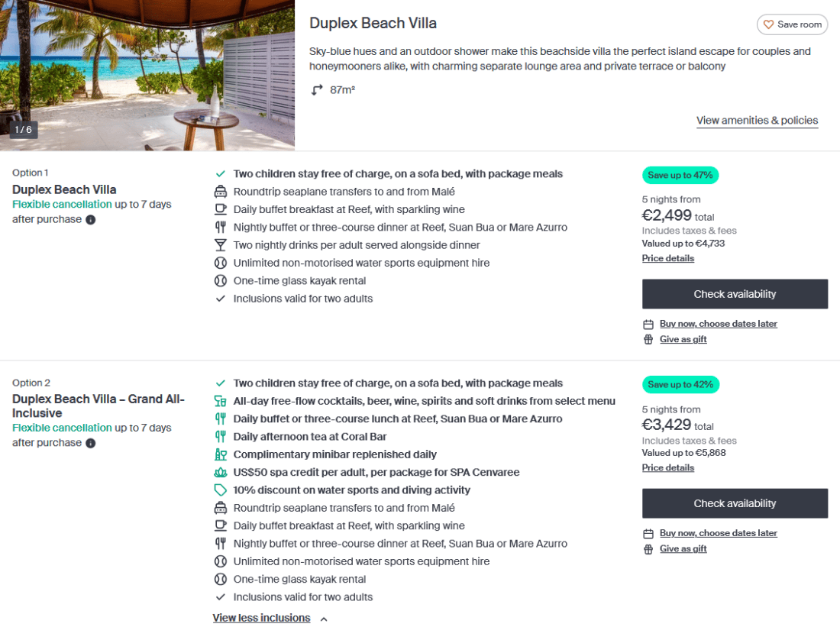The width and height of the screenshot is (840, 640).
Task: Click the Option 1 seaplane transfers icon
Action: pos(221,192)
